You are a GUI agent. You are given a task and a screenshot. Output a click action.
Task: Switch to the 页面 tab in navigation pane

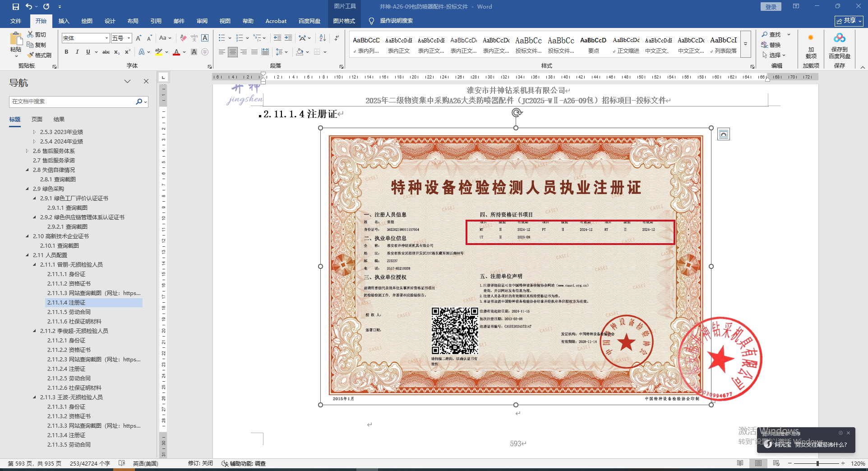click(37, 119)
